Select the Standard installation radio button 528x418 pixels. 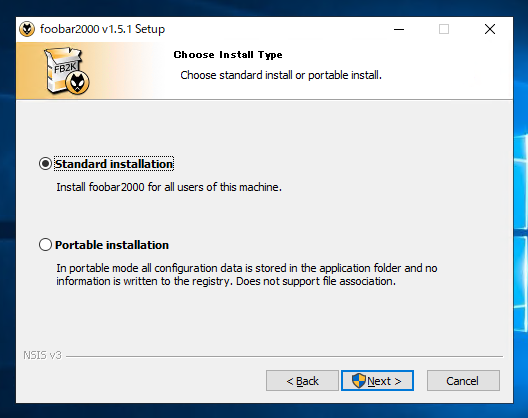pyautogui.click(x=45, y=164)
